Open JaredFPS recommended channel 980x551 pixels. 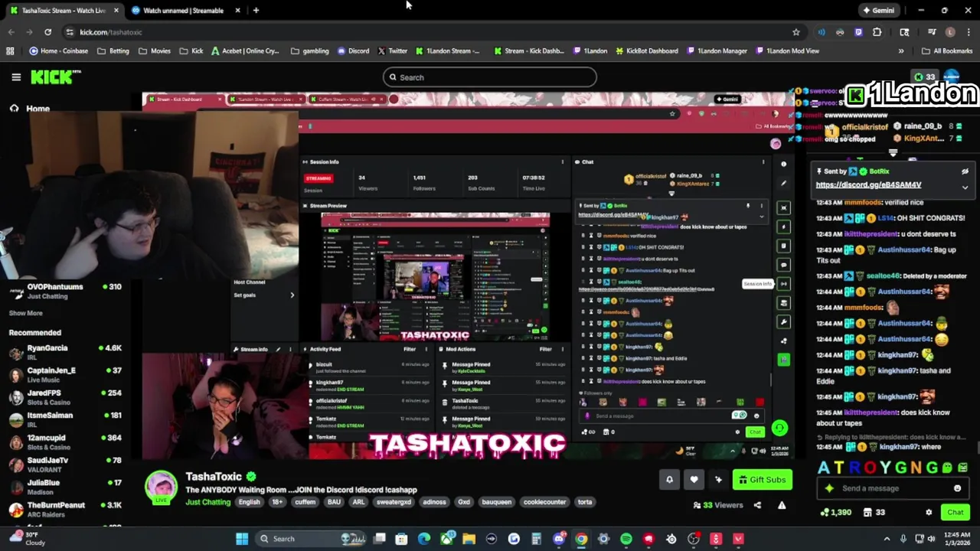(x=65, y=397)
